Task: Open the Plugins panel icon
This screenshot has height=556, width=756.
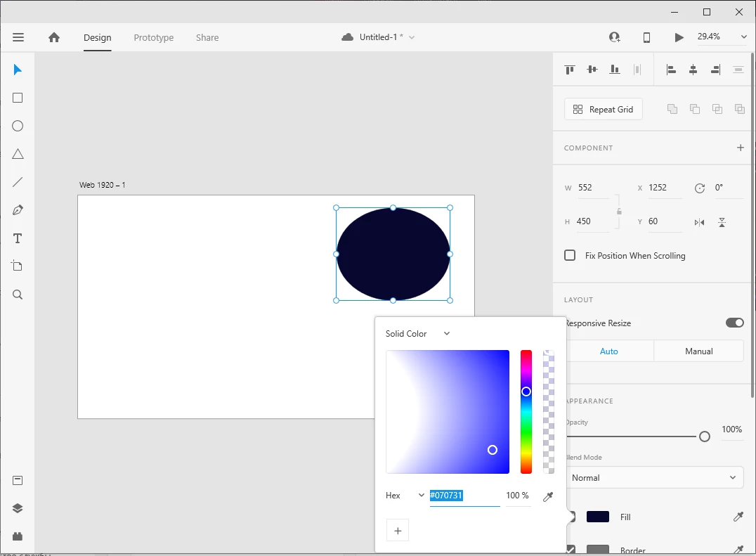Action: [x=18, y=536]
